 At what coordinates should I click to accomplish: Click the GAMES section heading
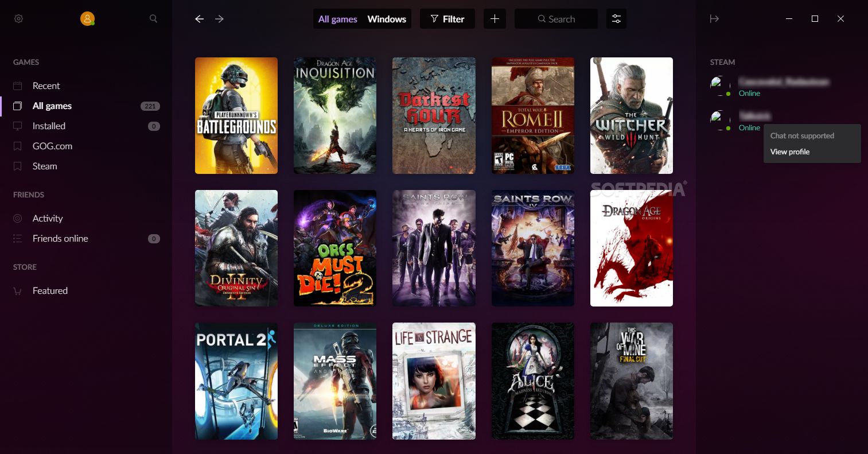[x=26, y=62]
